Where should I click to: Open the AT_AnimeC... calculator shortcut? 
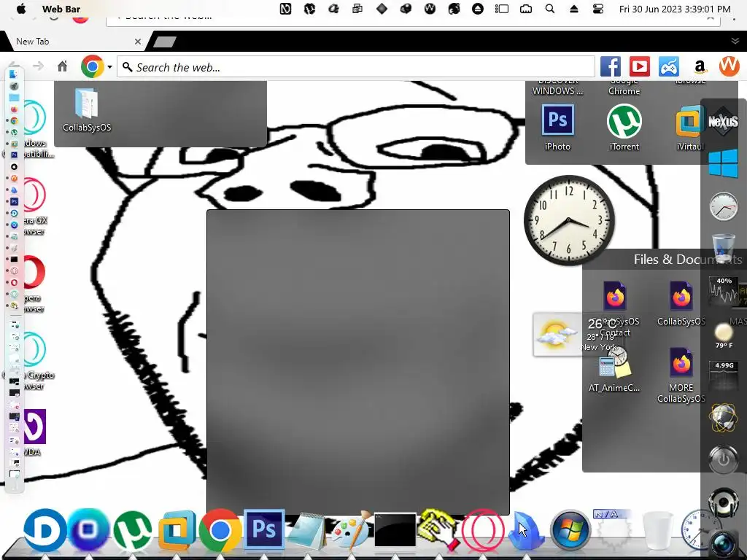[614, 370]
